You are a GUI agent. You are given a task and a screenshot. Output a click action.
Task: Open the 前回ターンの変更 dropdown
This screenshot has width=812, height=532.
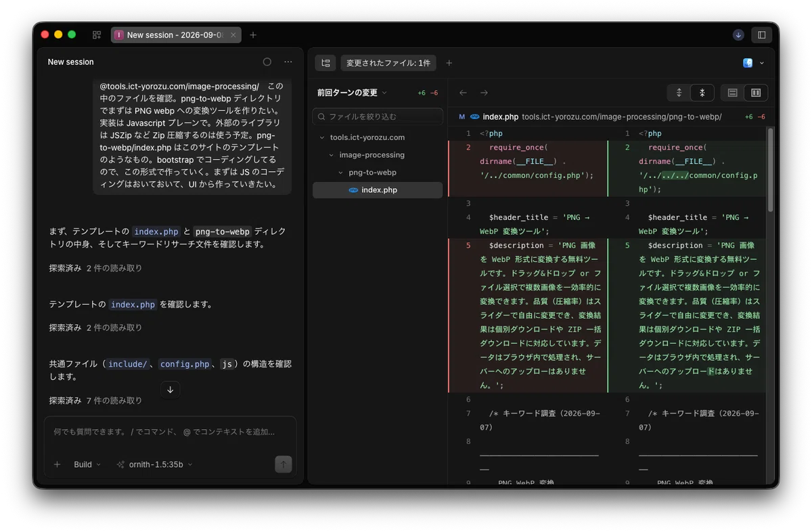[352, 93]
